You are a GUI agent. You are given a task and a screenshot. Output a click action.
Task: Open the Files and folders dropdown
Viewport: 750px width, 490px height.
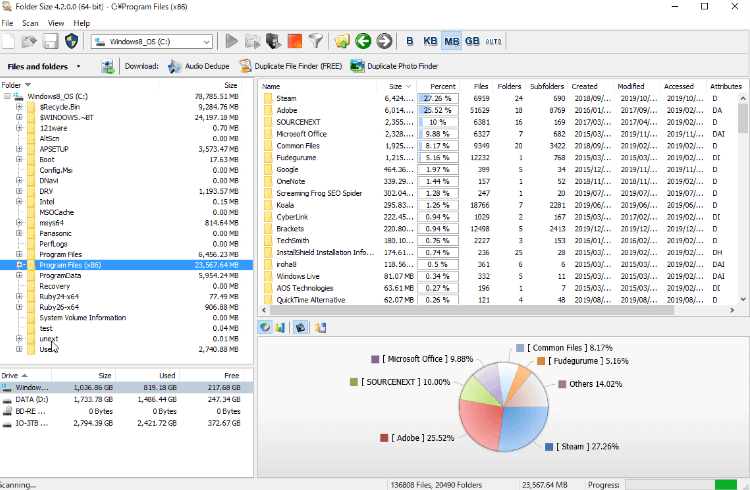(x=78, y=67)
